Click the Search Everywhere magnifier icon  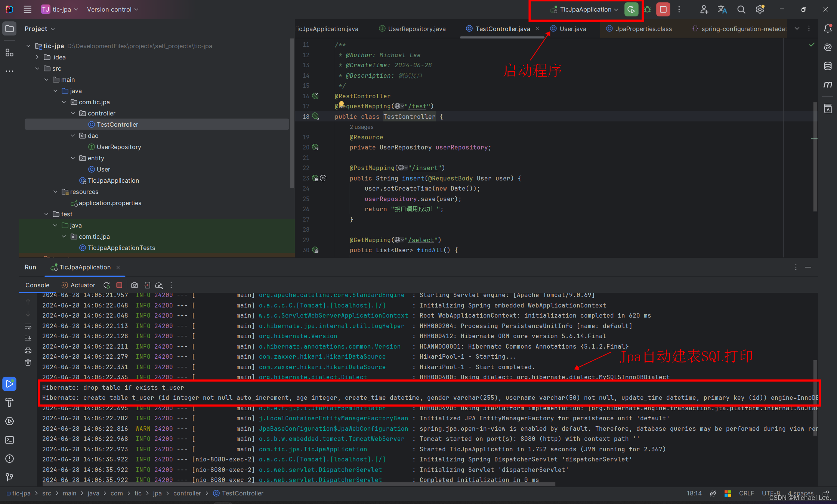click(x=741, y=9)
